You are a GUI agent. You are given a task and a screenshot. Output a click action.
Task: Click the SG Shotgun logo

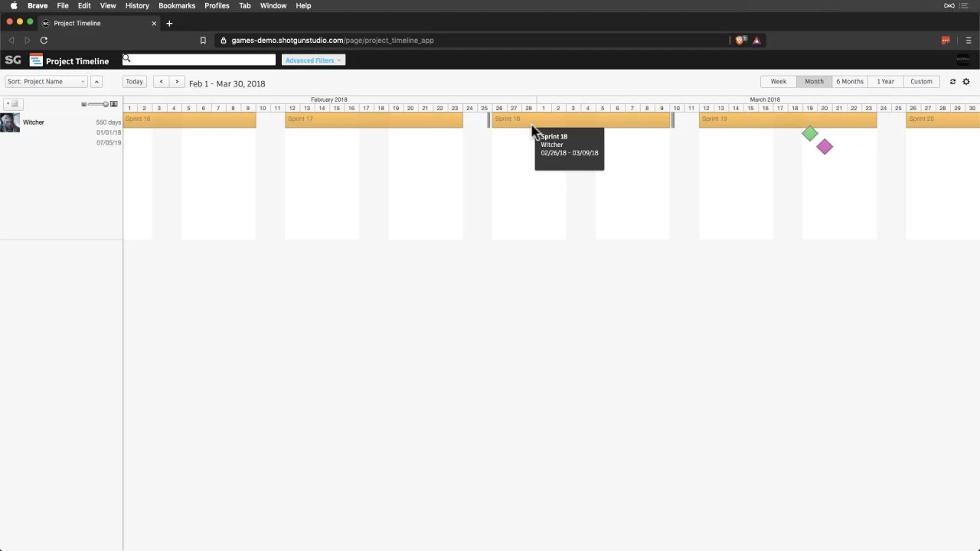[13, 60]
